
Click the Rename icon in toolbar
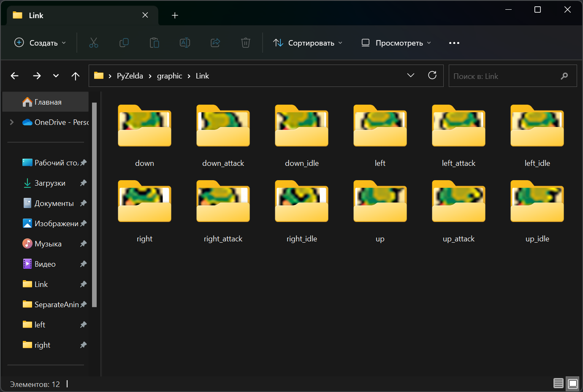(185, 43)
